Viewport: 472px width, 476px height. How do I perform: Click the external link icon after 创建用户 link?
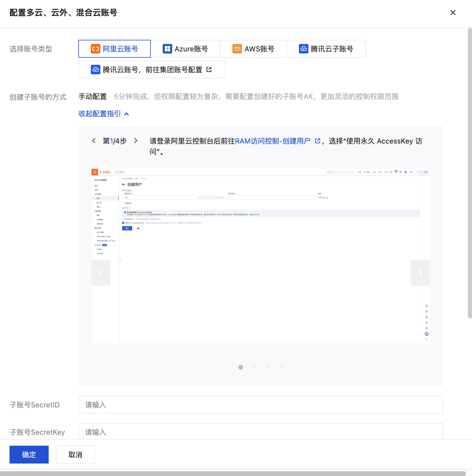(x=318, y=141)
